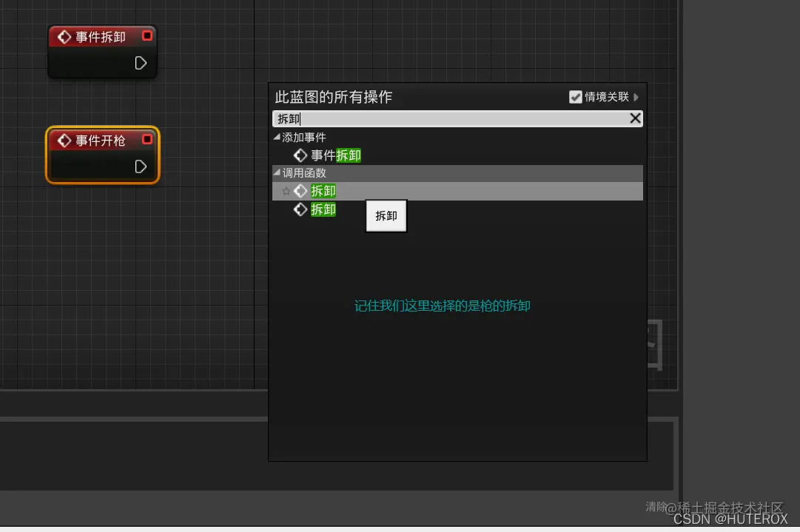Open the arrow next to 情境关联
The height and width of the screenshot is (532, 800).
point(636,97)
